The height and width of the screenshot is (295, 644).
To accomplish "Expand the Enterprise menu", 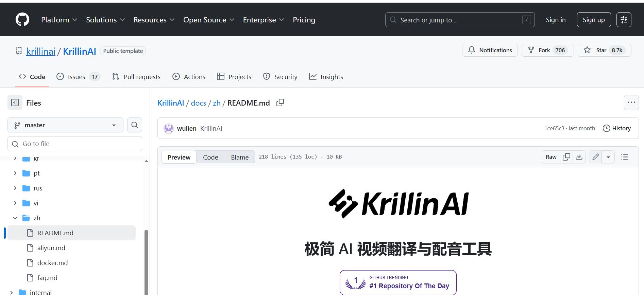I will [x=264, y=20].
